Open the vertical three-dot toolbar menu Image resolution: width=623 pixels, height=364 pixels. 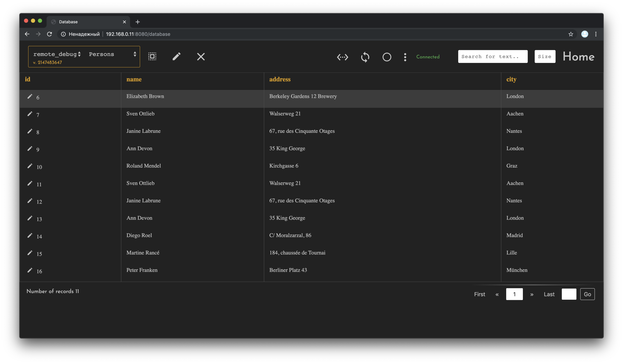tap(405, 57)
